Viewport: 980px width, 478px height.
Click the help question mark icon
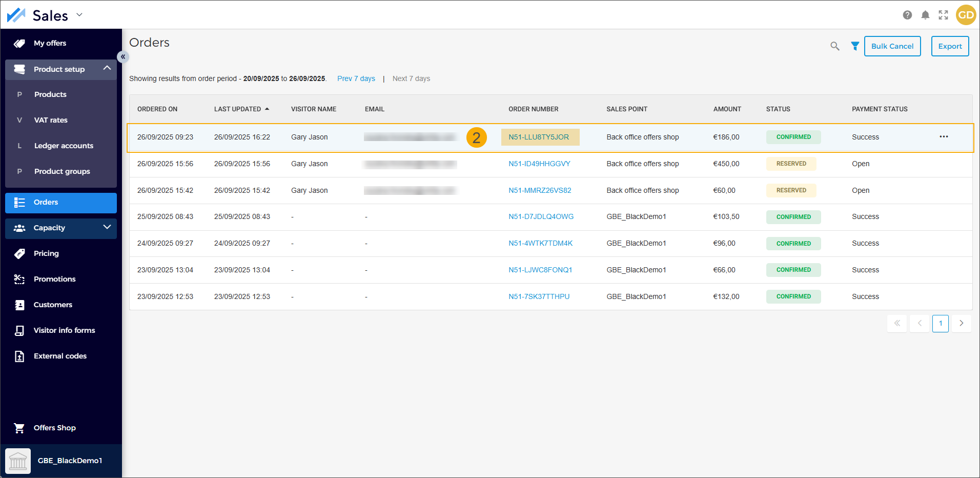coord(907,15)
